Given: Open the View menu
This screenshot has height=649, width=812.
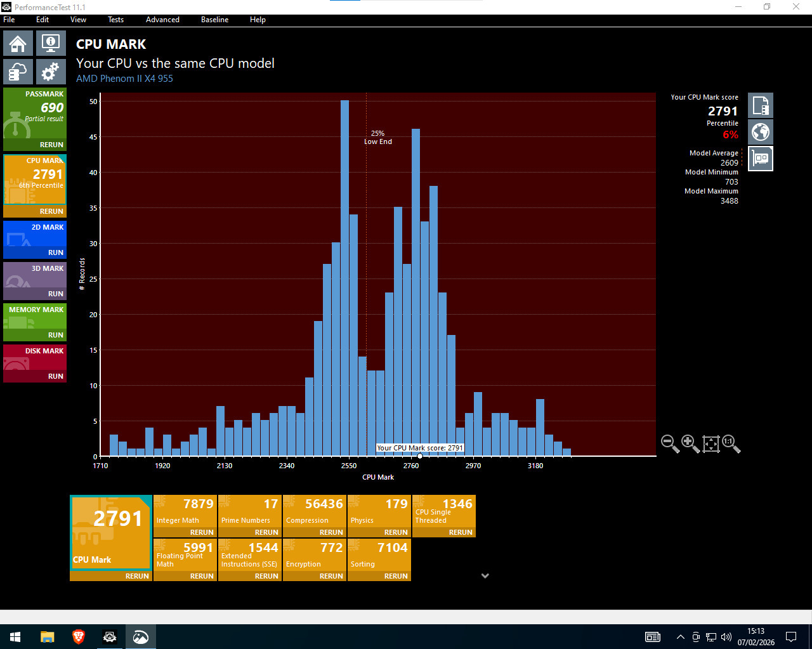Looking at the screenshot, I should pos(78,20).
